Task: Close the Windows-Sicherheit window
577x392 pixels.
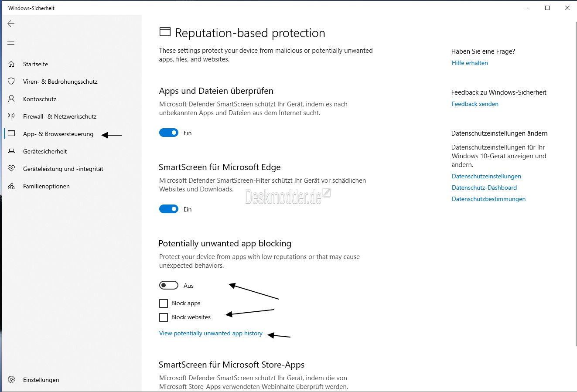Action: 567,8
